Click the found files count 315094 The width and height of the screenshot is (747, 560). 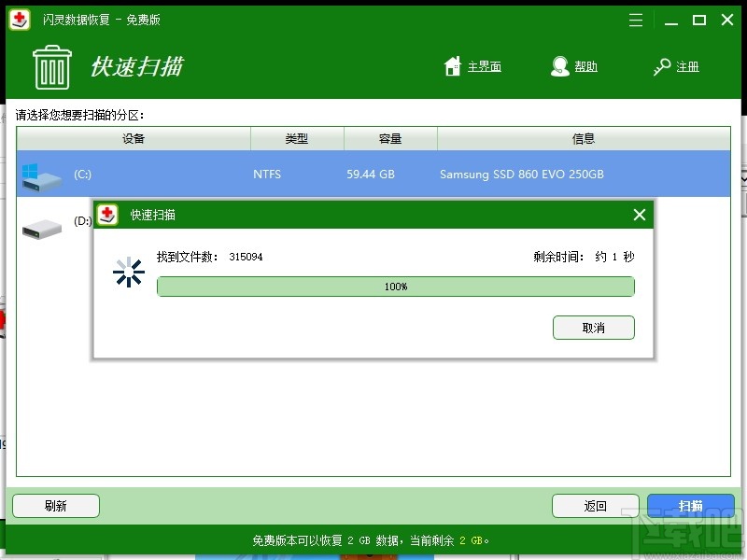[x=246, y=258]
